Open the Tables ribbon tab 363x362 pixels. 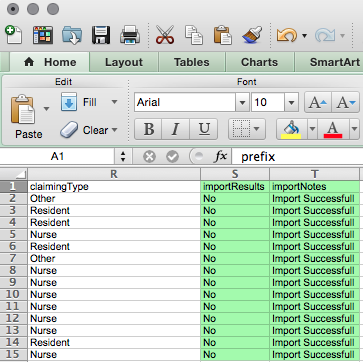192,62
